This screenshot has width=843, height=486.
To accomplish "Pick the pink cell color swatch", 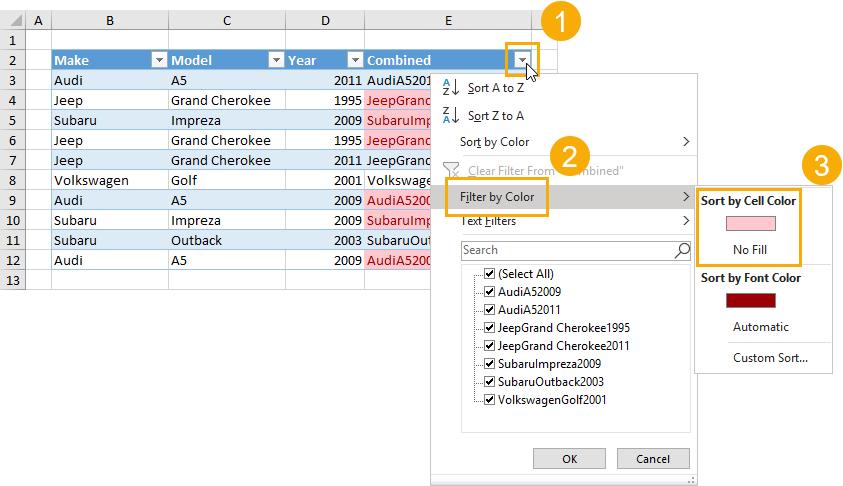I will pyautogui.click(x=751, y=224).
